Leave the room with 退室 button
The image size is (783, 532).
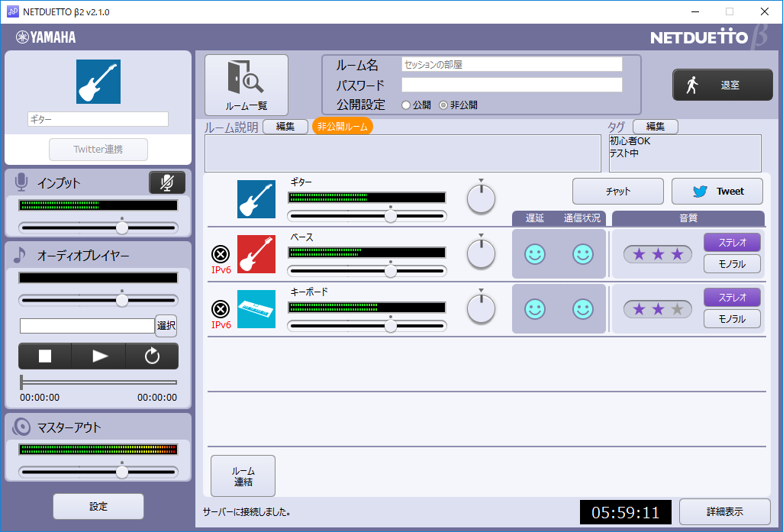(723, 85)
